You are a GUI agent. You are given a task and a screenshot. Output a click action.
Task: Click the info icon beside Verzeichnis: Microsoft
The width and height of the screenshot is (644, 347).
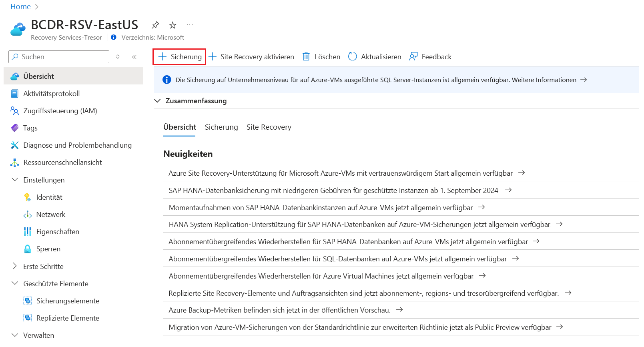(114, 37)
